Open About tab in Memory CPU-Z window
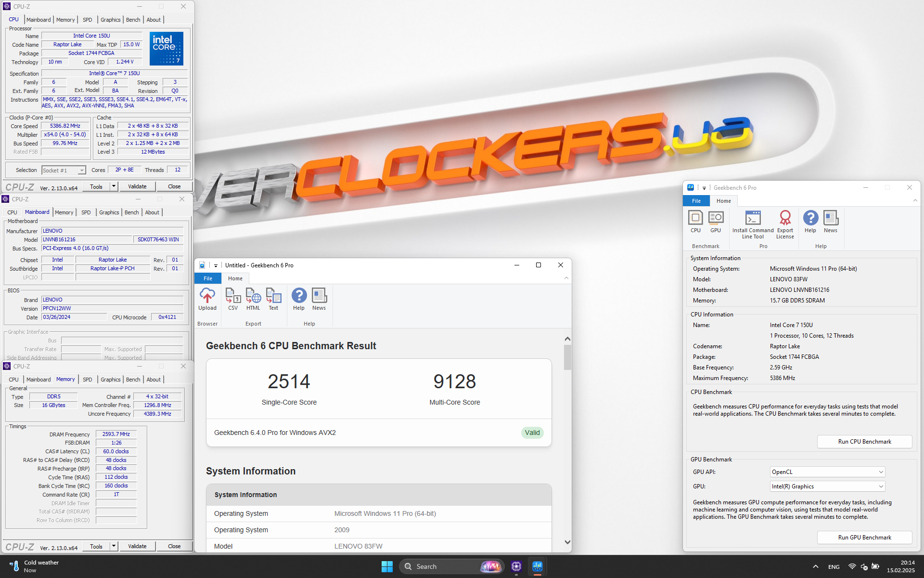924x578 pixels. pos(154,380)
